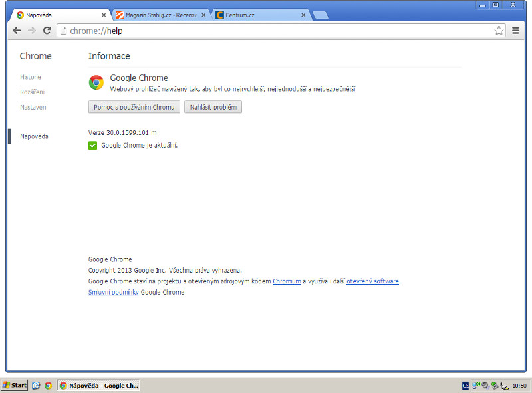The image size is (532, 393).
Task: Switch to the Magazín Stahuj.cz tab
Action: pyautogui.click(x=161, y=15)
